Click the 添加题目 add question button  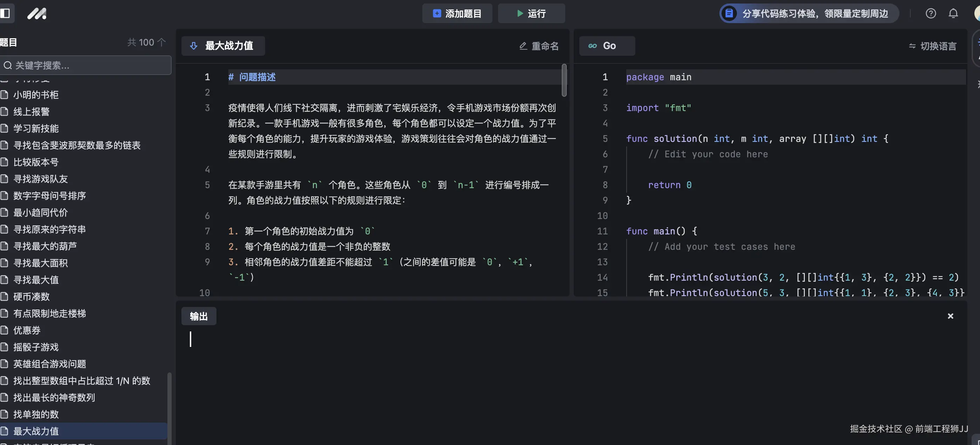457,13
